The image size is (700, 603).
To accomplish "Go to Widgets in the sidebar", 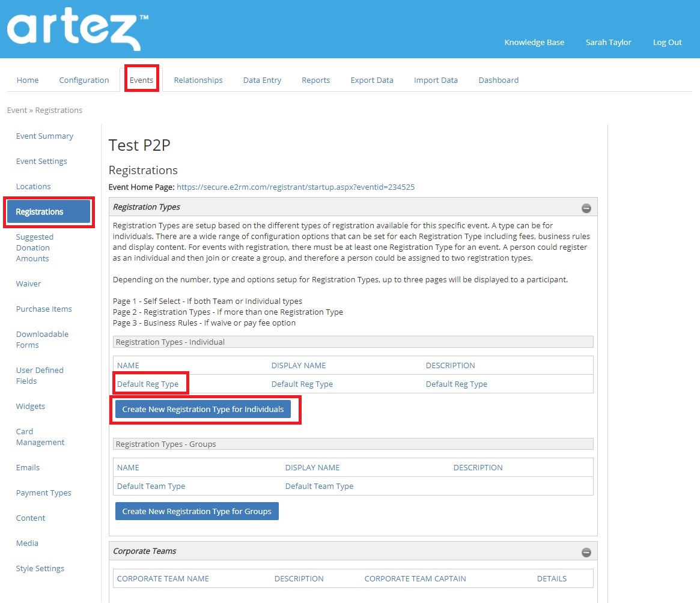I will point(31,407).
